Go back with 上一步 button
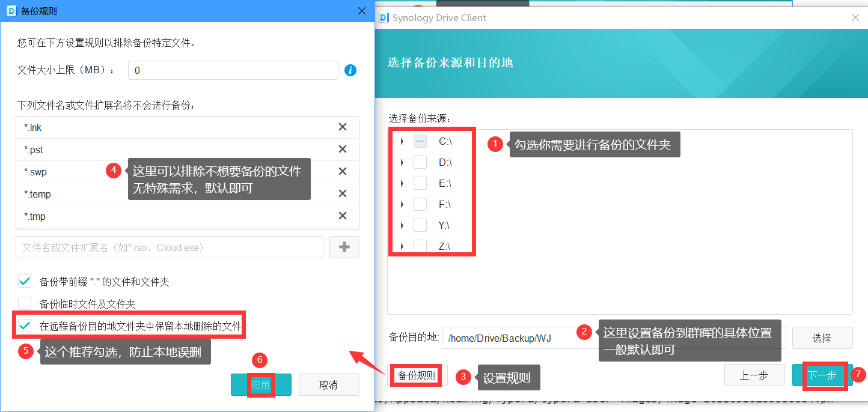This screenshot has width=868, height=412. click(x=754, y=375)
